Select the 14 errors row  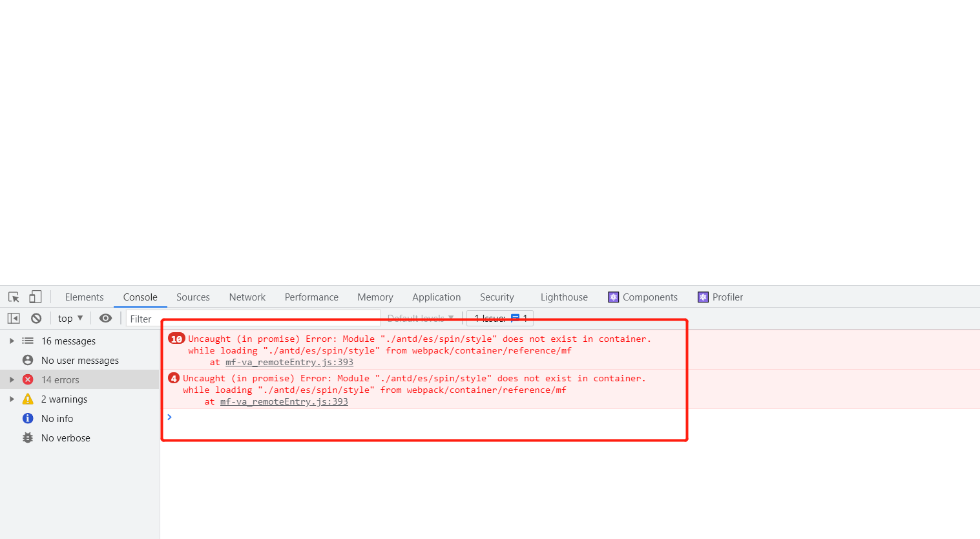(x=79, y=379)
